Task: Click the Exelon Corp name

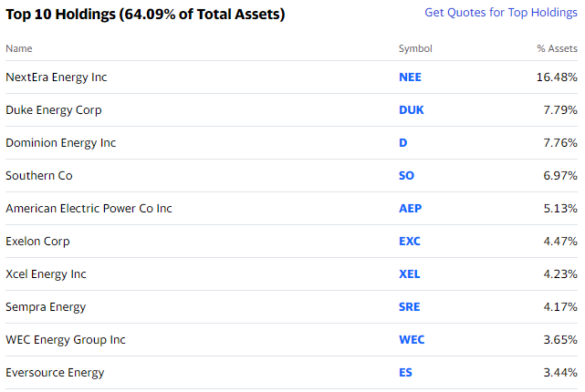Action: tap(37, 242)
